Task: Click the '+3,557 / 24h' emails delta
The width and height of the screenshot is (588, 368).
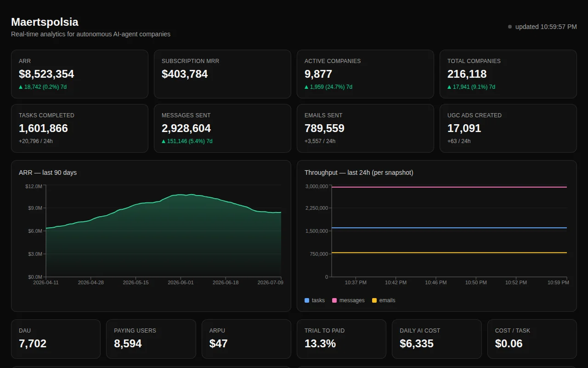Action: (x=320, y=141)
